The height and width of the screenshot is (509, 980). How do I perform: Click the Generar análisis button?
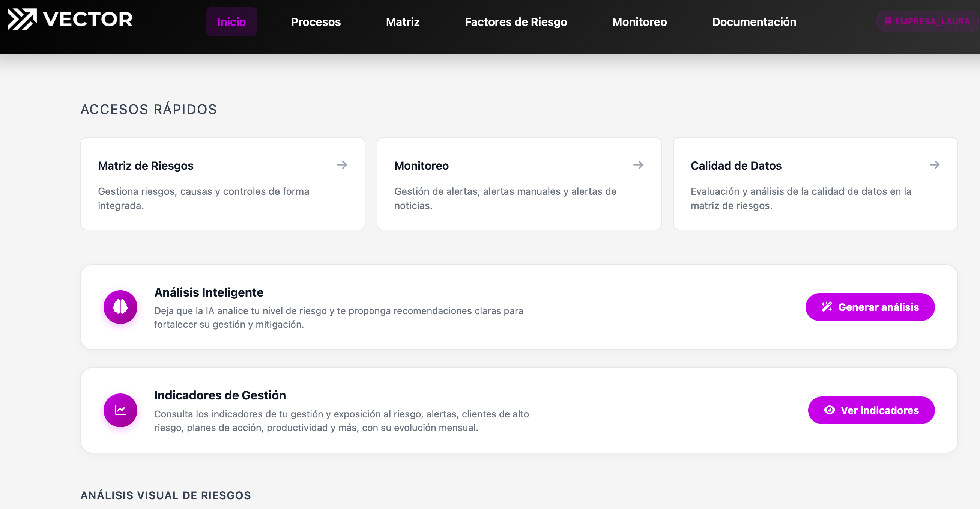870,307
